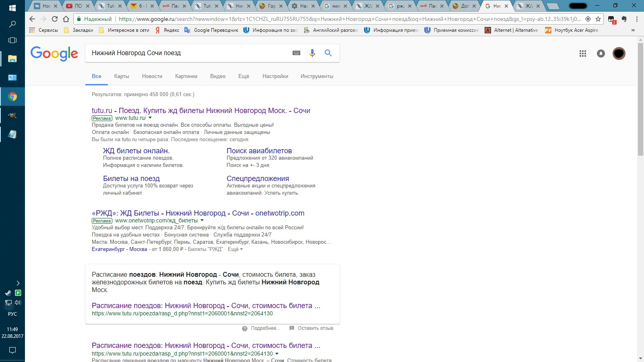Expand the tutu.ru ad URL dropdown arrow
Image resolution: width=644 pixels, height=362 pixels.
[150, 118]
